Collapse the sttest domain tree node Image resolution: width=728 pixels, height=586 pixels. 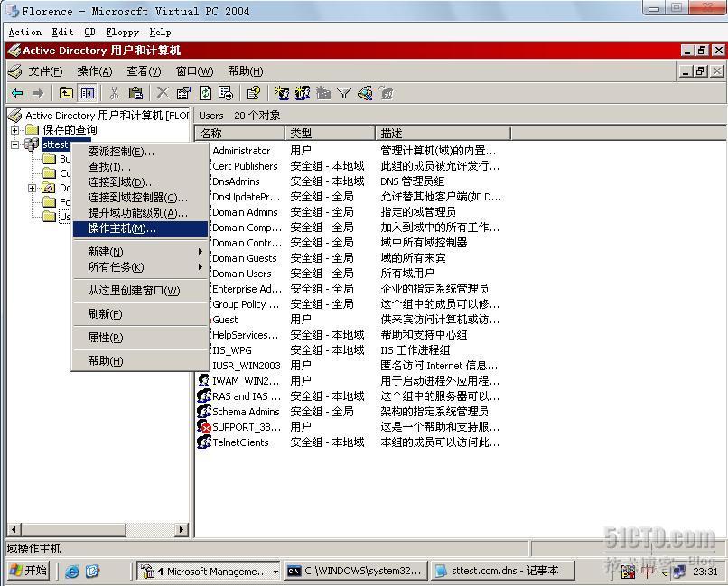coord(14,144)
